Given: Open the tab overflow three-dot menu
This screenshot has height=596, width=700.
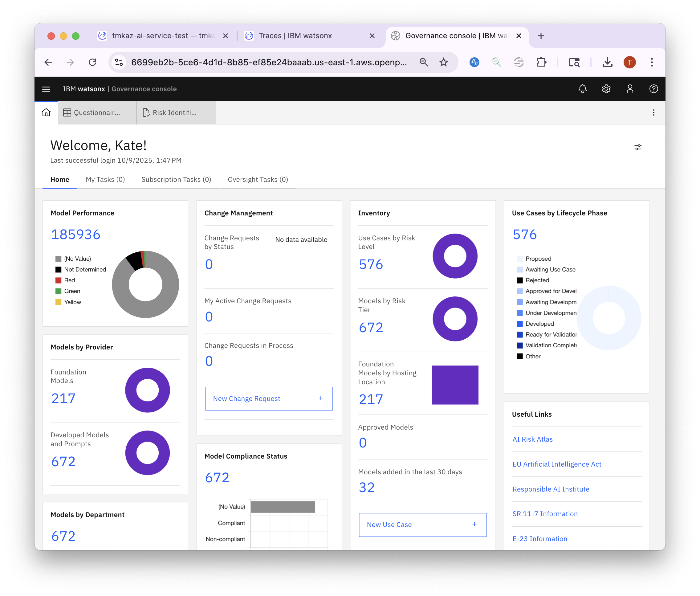Looking at the screenshot, I should coord(653,112).
